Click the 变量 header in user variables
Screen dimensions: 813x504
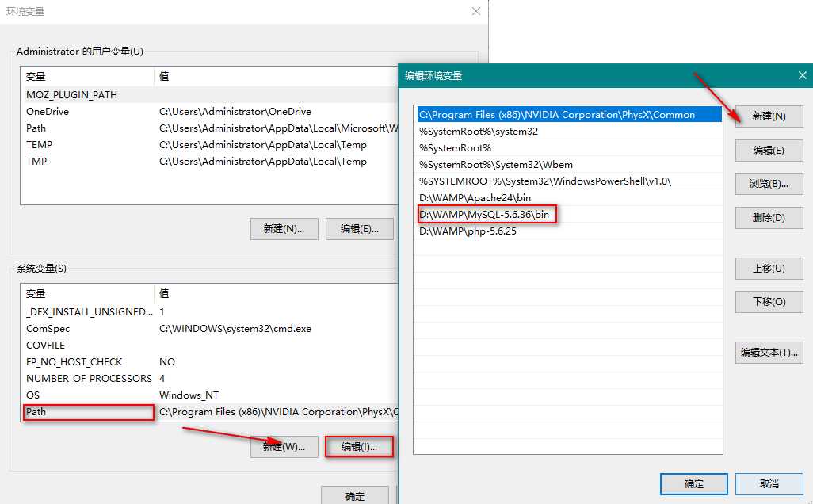pos(87,76)
